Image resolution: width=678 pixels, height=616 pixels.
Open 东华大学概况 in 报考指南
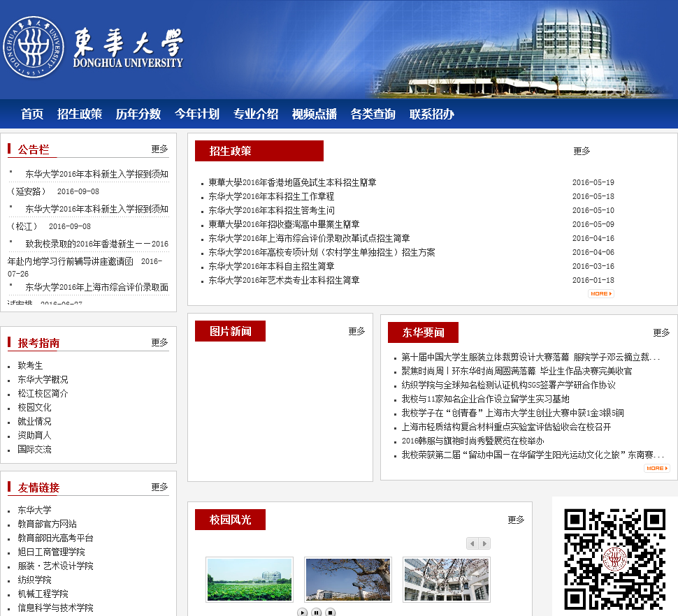(x=43, y=380)
